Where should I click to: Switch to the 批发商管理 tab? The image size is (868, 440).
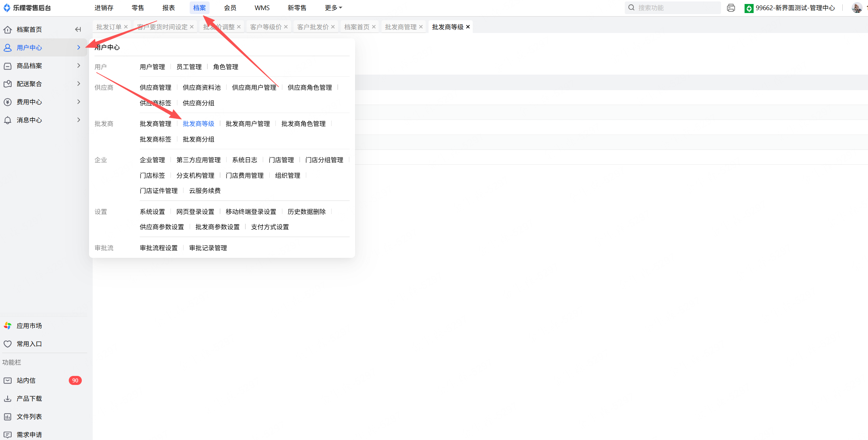point(400,27)
